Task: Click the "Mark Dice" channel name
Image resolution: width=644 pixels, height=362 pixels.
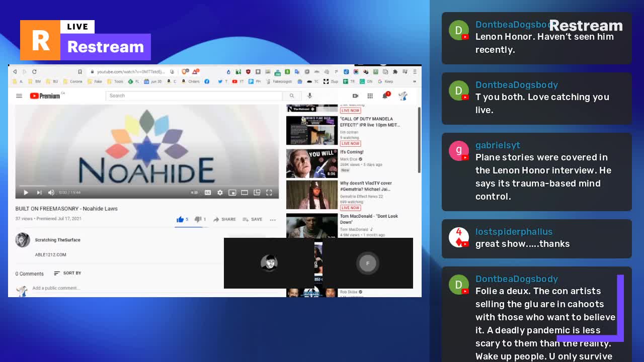Action: [x=349, y=159]
